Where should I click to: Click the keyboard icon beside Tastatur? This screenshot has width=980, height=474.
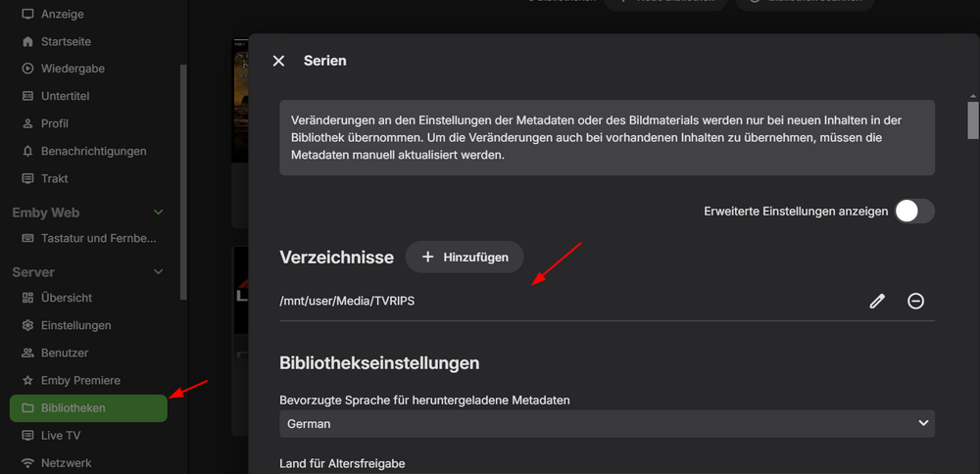tap(27, 238)
